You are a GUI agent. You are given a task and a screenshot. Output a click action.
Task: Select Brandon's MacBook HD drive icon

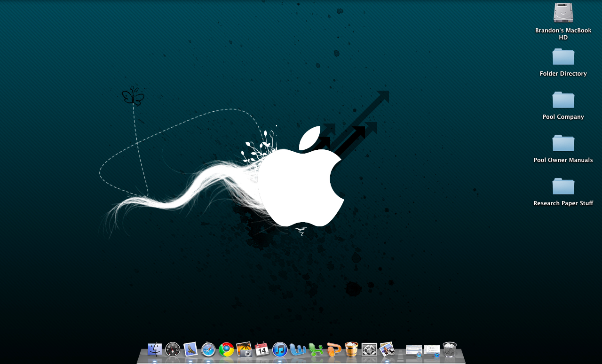pos(563,13)
